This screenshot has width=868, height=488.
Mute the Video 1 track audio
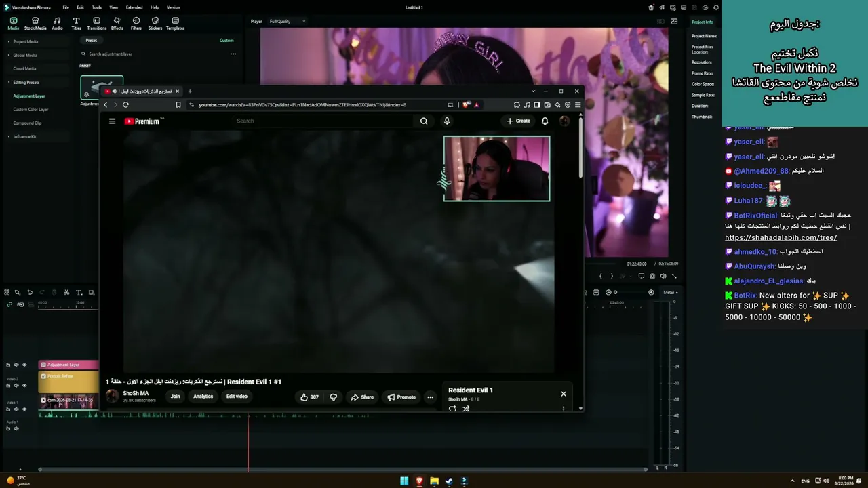pos(16,409)
